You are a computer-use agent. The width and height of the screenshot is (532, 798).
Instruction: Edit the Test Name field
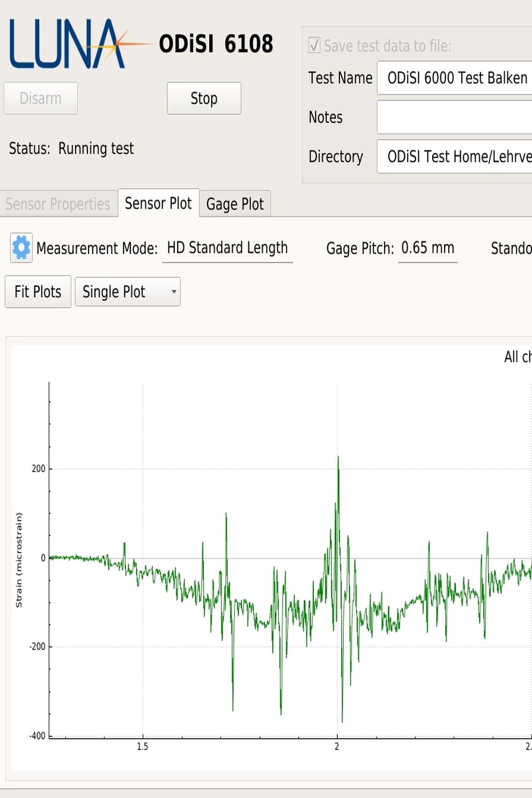455,78
